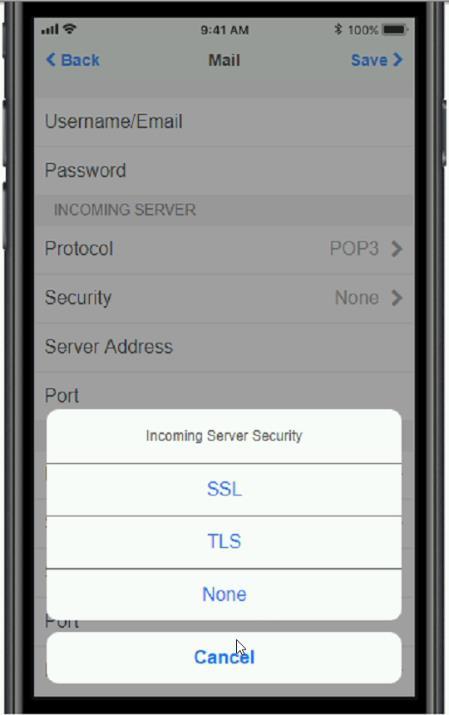Tap the Save arrow chevron icon
This screenshot has height=715, width=449.
pos(398,60)
